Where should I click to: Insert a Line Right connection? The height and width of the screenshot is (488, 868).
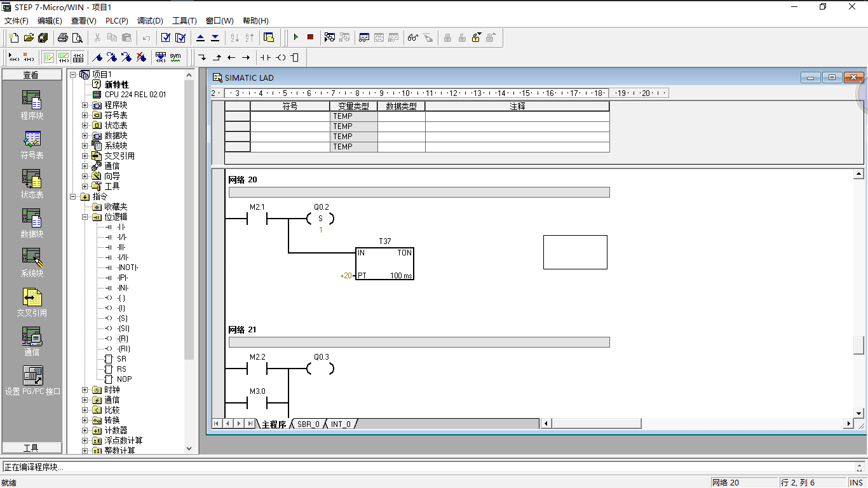pos(246,57)
